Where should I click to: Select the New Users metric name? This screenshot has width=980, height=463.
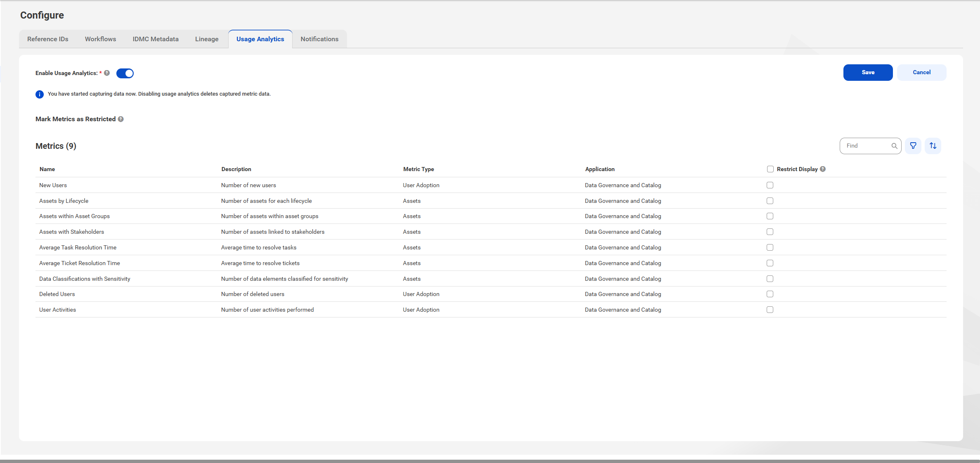click(53, 186)
